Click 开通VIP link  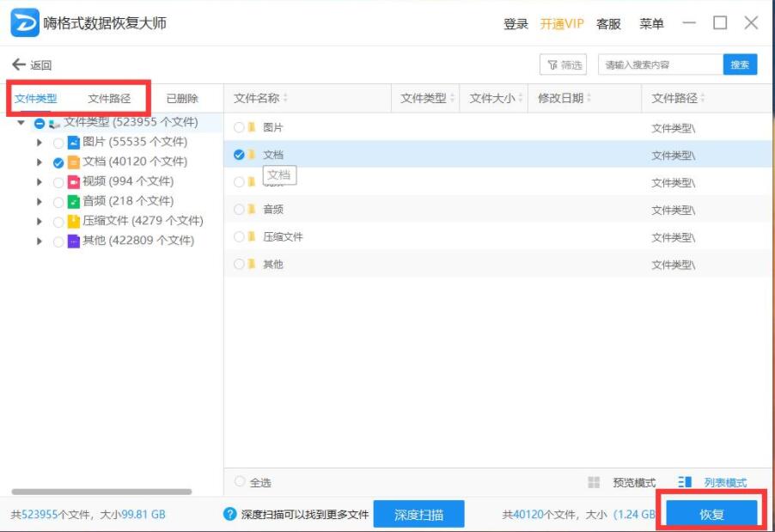click(x=562, y=23)
